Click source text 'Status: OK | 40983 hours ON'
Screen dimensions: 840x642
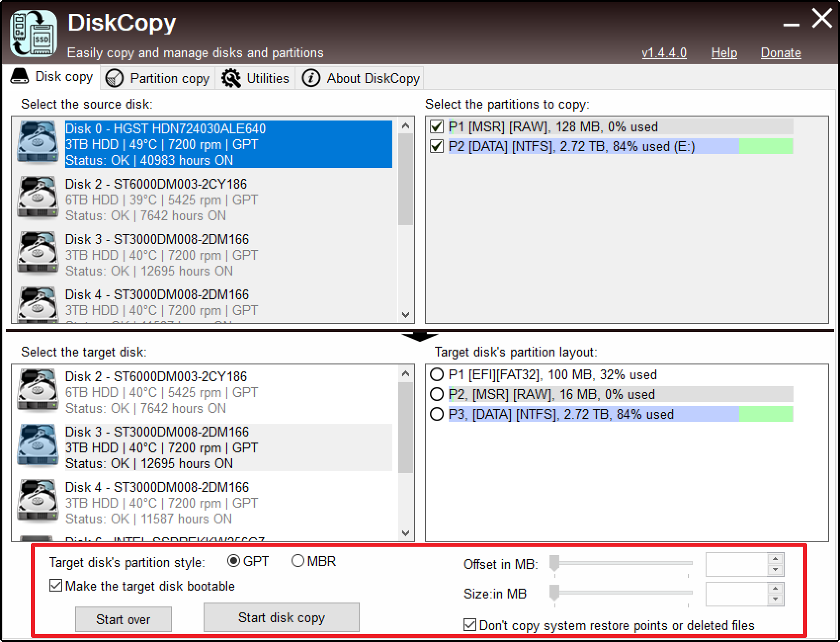pos(149,160)
